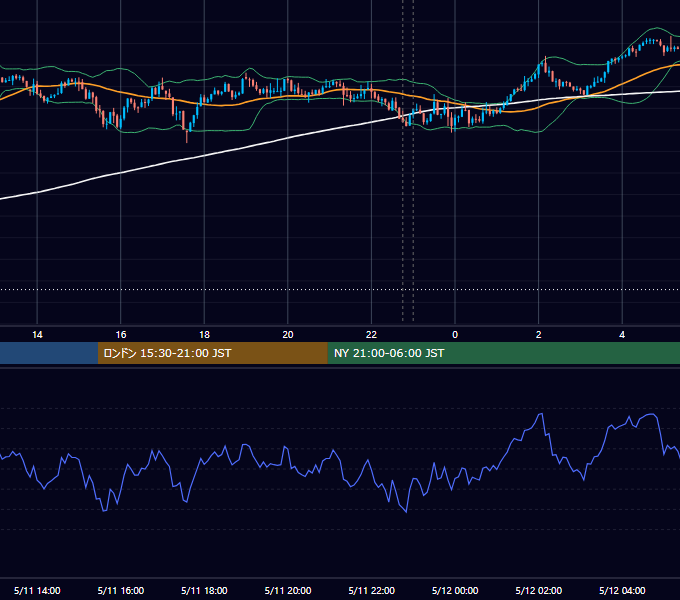
Task: Click the 5/12 02:00 date label
Action: coord(539,590)
